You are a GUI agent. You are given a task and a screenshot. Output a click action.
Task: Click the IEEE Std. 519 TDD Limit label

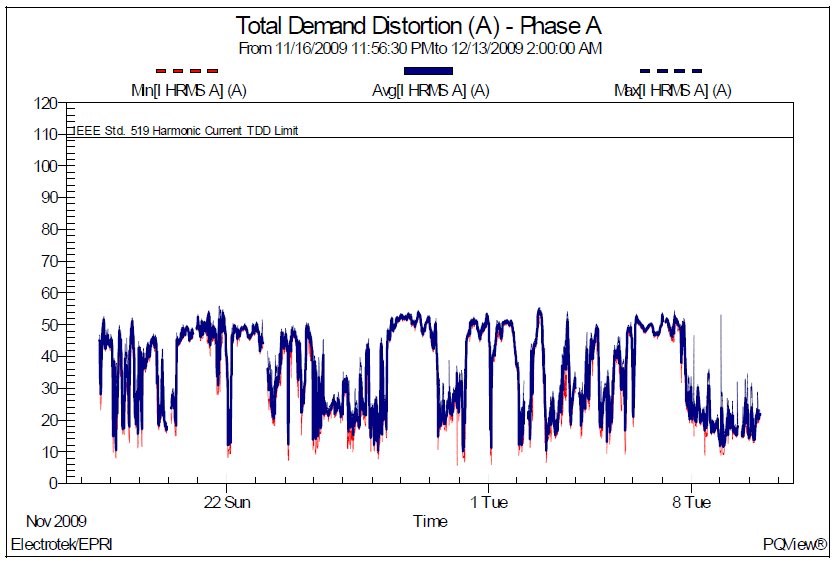click(x=185, y=130)
